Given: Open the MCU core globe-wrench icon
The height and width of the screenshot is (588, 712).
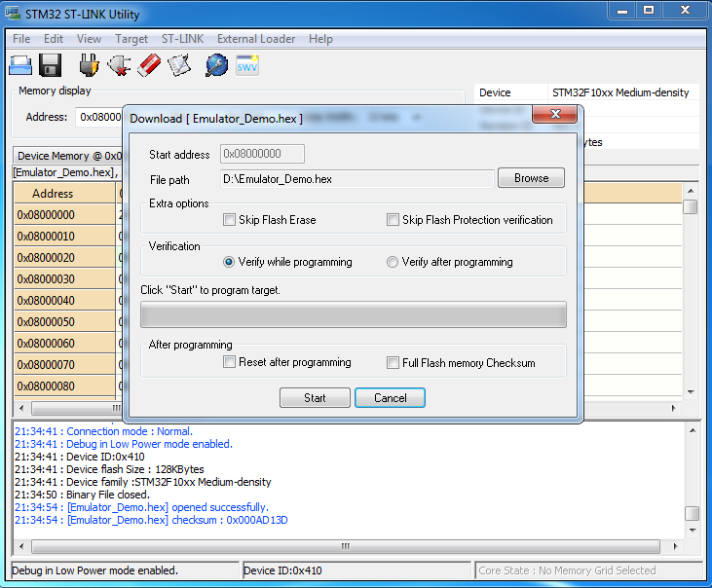Looking at the screenshot, I should point(215,66).
